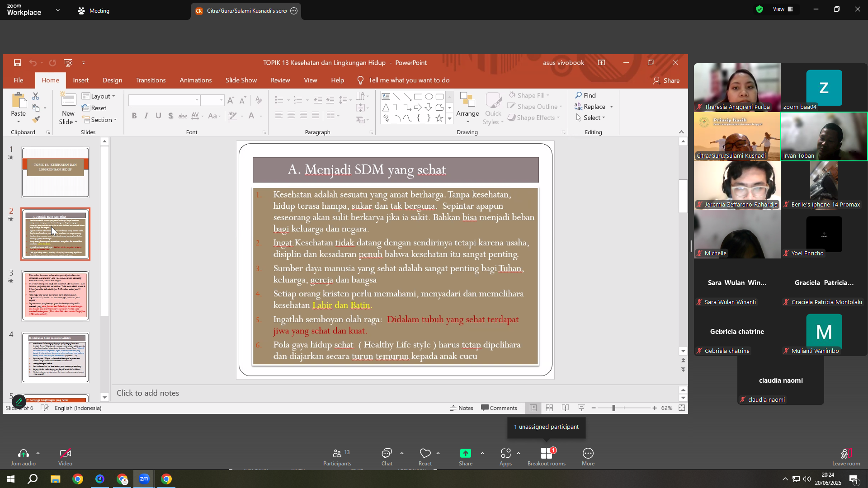Switch to the Transitions ribbon tab
The image size is (868, 488).
coord(151,80)
